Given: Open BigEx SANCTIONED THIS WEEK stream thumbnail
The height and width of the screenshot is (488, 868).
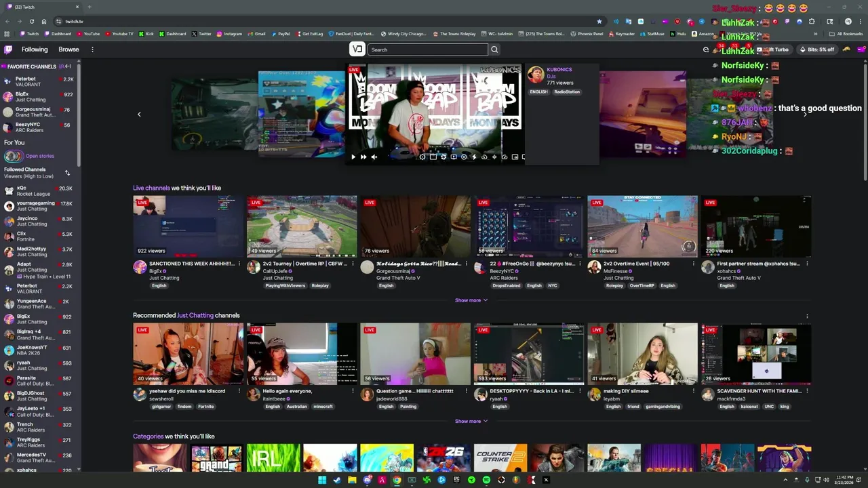Looking at the screenshot, I should pyautogui.click(x=188, y=226).
